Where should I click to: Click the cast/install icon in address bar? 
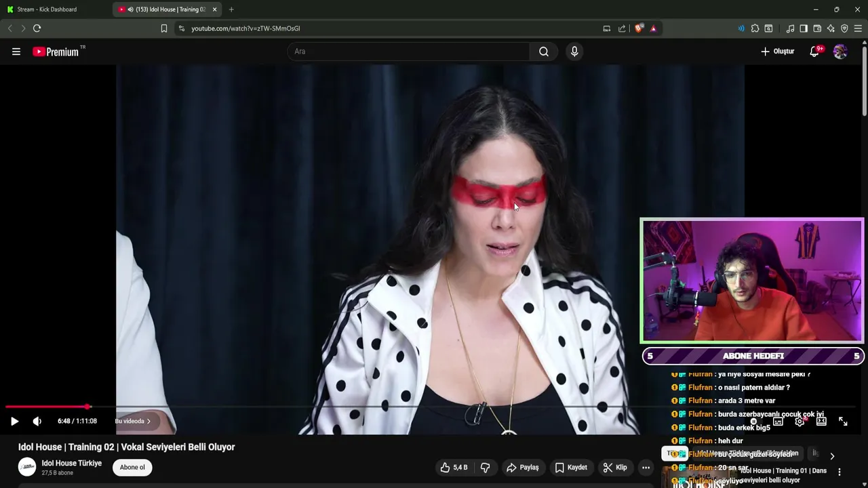pos(607,28)
